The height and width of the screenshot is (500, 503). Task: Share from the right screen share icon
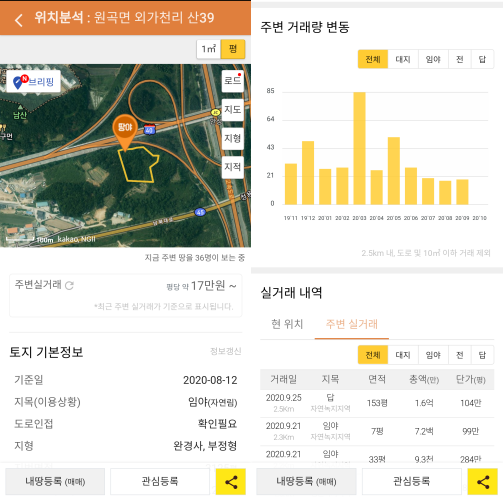pyautogui.click(x=483, y=482)
